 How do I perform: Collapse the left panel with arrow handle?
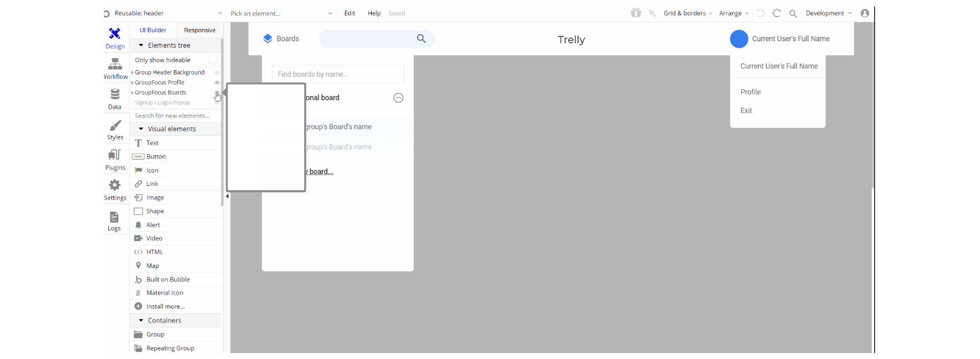coord(227,196)
